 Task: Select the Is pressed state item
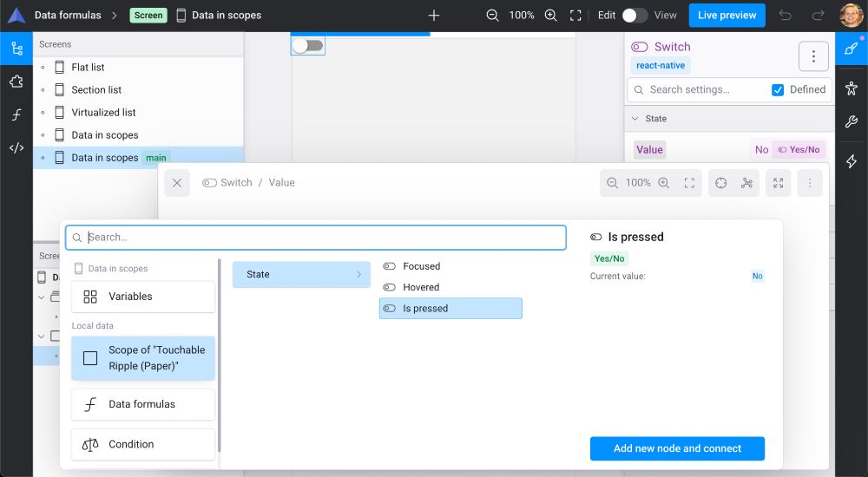[x=450, y=309]
